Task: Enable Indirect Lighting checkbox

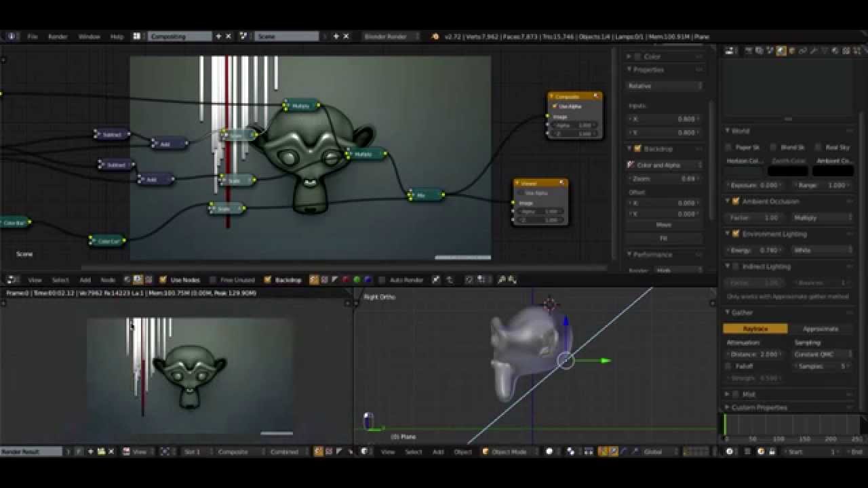Action: [736, 266]
